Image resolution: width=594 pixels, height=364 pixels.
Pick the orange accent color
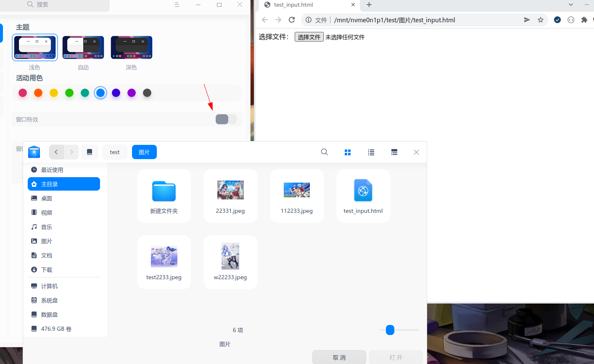[x=38, y=93]
